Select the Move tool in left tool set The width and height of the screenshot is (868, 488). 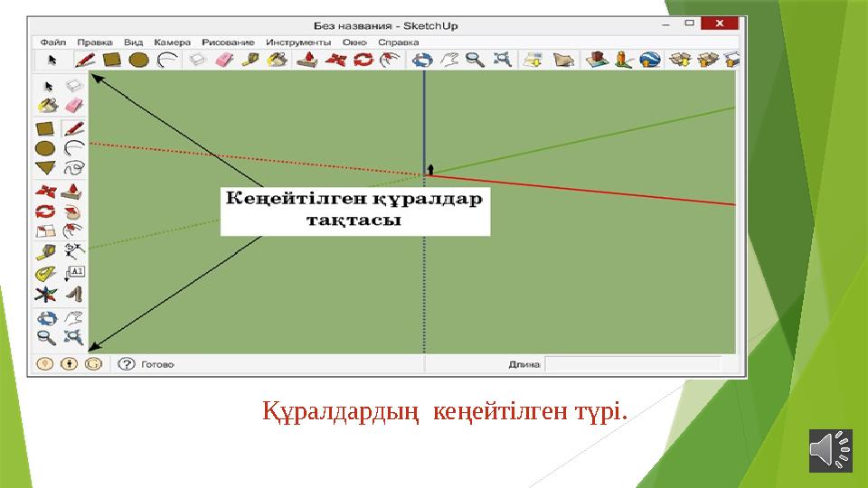pos(45,192)
